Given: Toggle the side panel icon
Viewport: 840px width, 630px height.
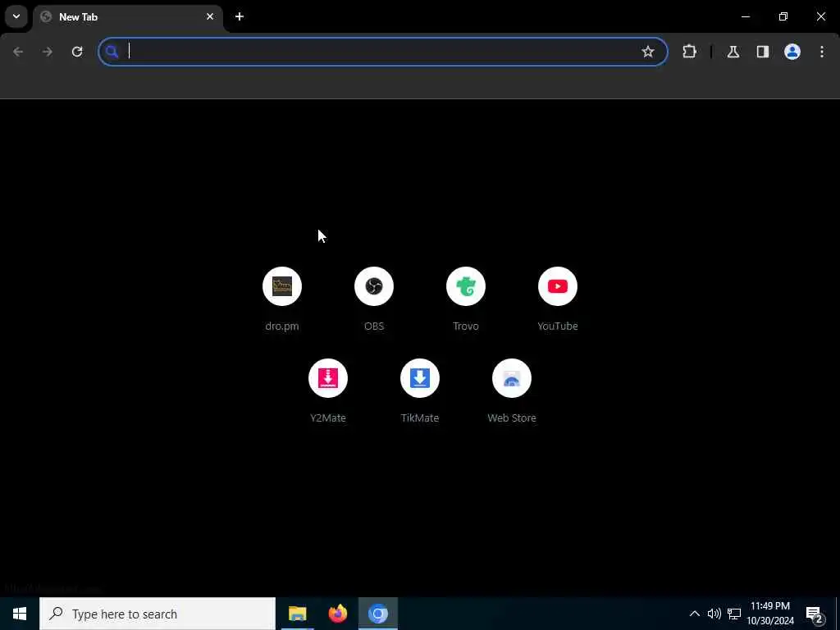Looking at the screenshot, I should tap(763, 52).
